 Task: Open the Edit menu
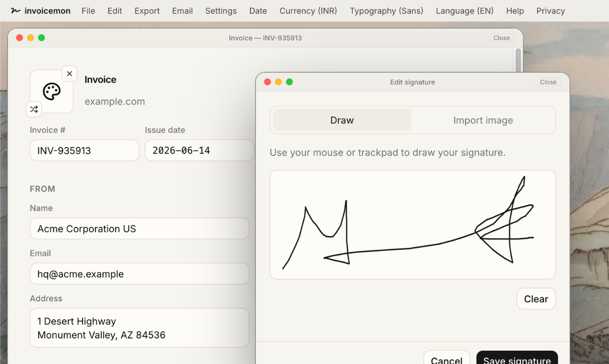point(115,11)
